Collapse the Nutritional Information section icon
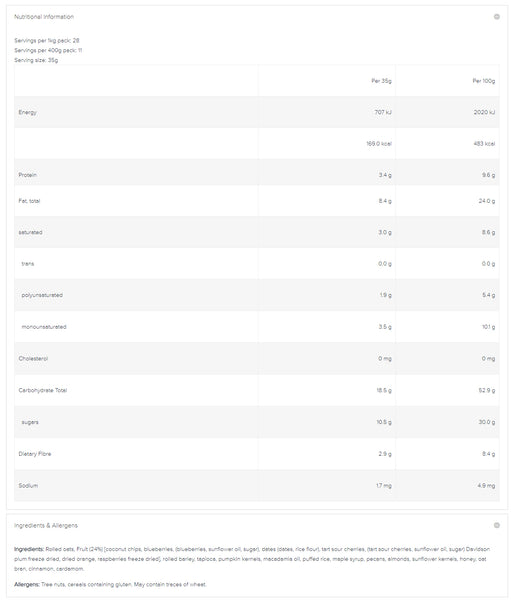The width and height of the screenshot is (511, 600). pyautogui.click(x=496, y=16)
